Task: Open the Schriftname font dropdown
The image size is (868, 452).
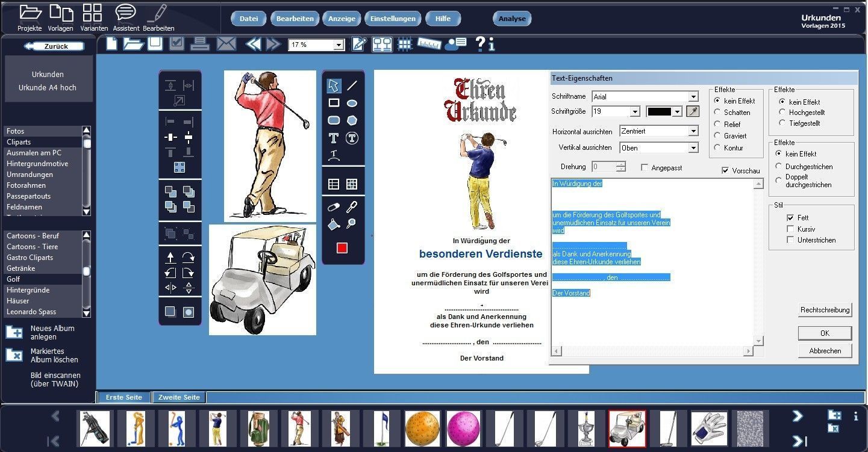Action: click(693, 97)
